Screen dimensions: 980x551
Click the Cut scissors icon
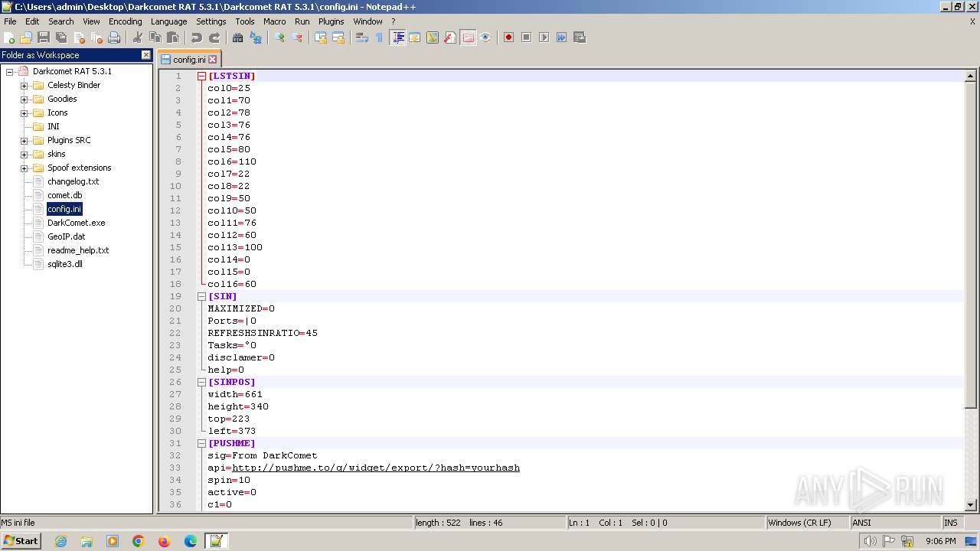point(138,37)
